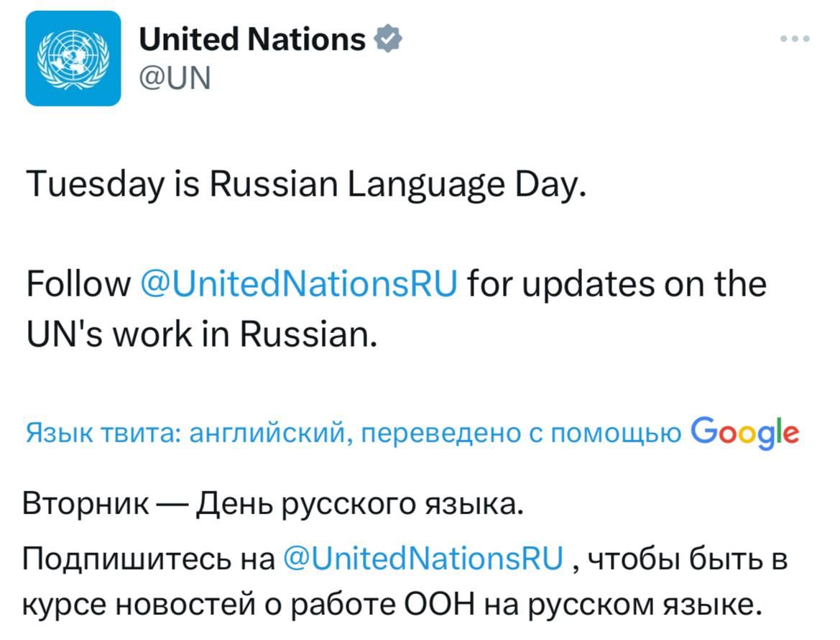This screenshot has width=840, height=640.
Task: Click the phrase 'for updates on the'
Action: [617, 284]
